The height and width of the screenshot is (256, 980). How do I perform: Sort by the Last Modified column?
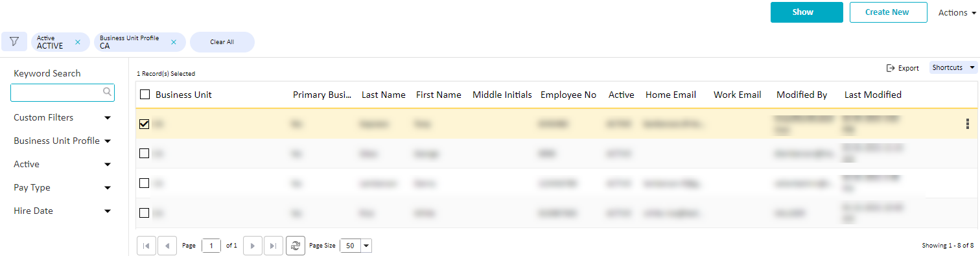coord(873,95)
